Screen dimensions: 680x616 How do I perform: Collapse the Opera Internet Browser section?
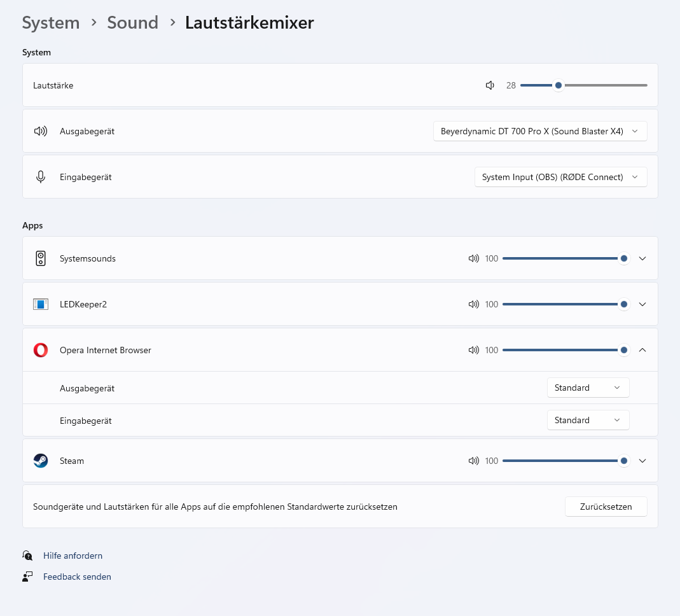pos(642,350)
